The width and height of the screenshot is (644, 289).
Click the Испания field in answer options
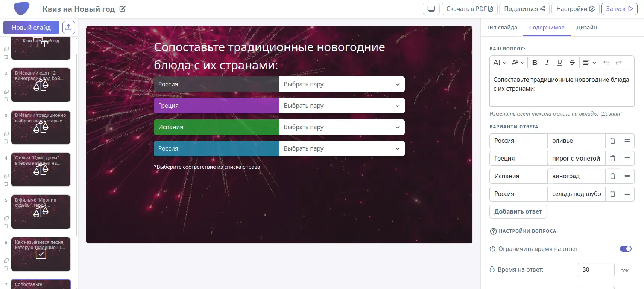tap(518, 176)
